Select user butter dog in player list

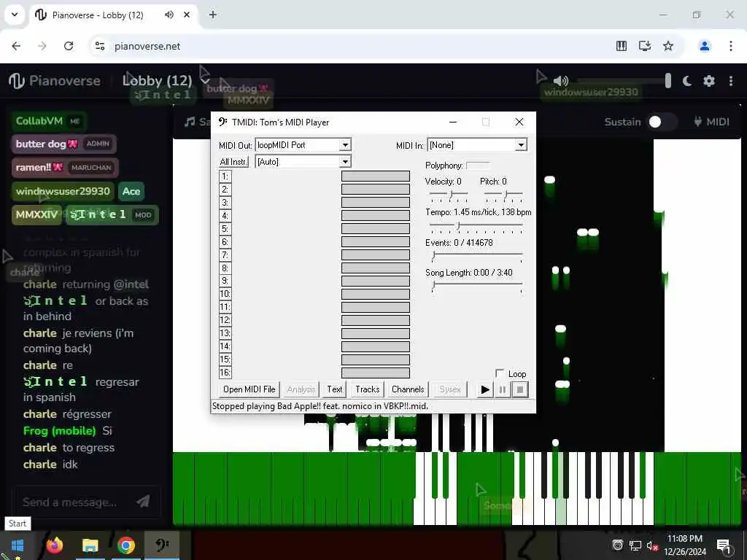(64, 144)
